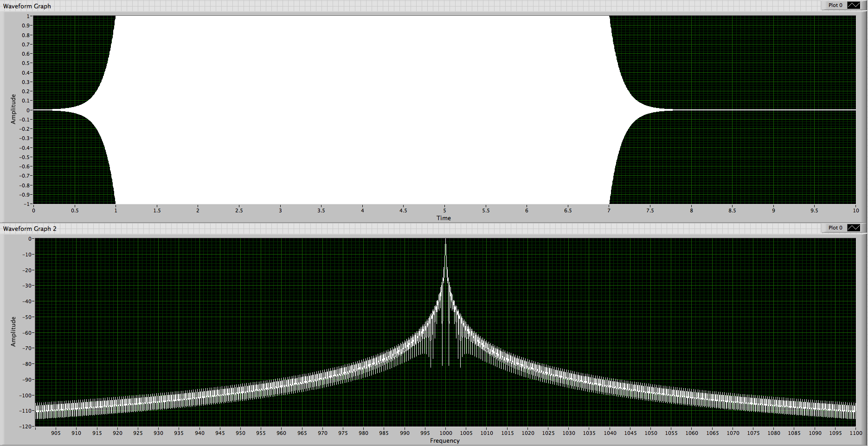Click the 905 tick on the Frequency axis
Image resolution: width=868 pixels, height=446 pixels.
[x=56, y=433]
